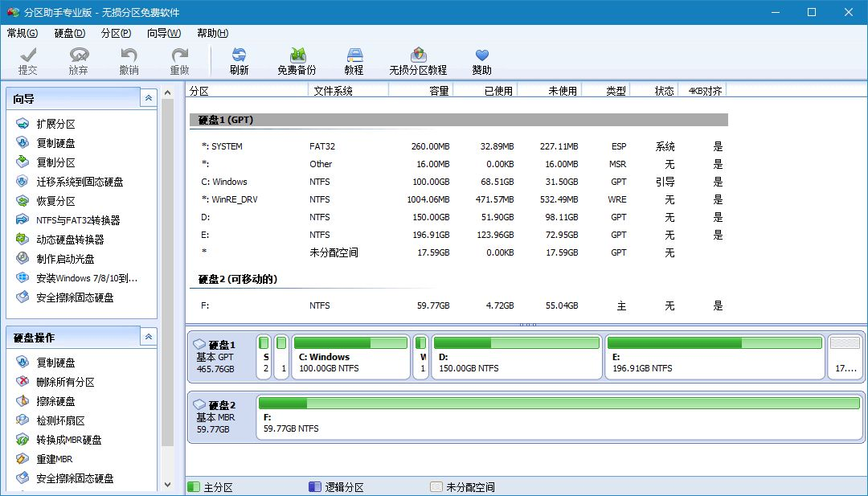Viewport: 868px width, 496px height.
Task: Open NTFS与FAT32转换器
Action: click(68, 220)
